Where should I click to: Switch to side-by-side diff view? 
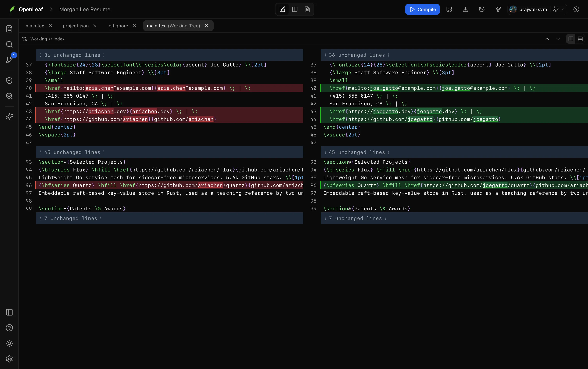(x=571, y=39)
